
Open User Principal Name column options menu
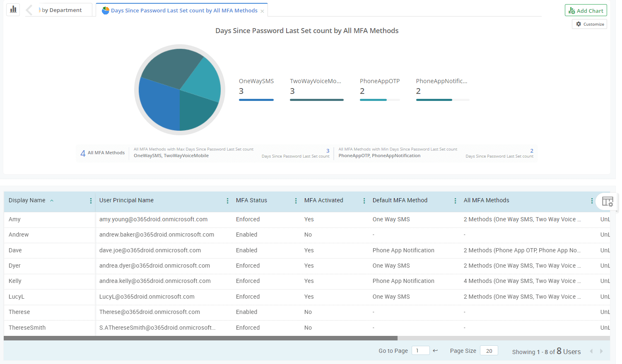[x=227, y=201]
